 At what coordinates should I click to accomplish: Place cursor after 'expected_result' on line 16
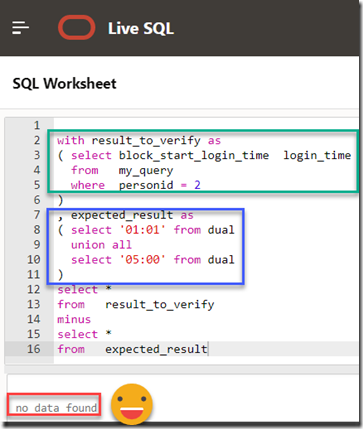(208, 349)
